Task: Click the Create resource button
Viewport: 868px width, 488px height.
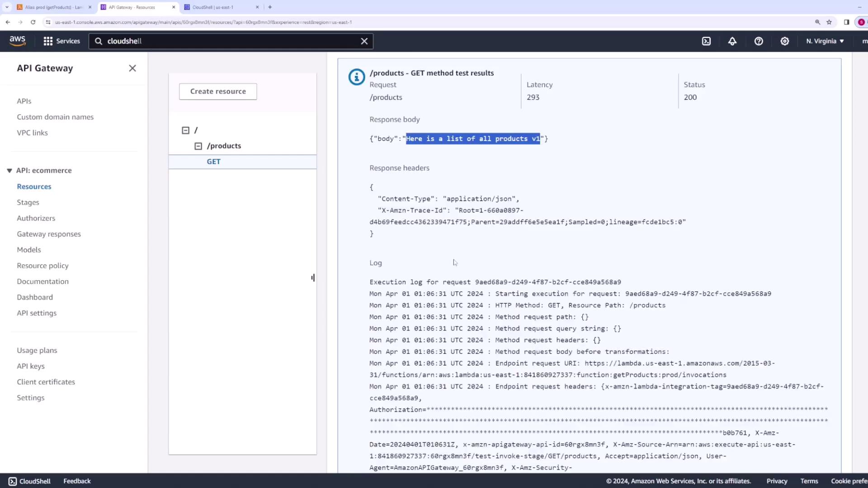Action: point(218,91)
